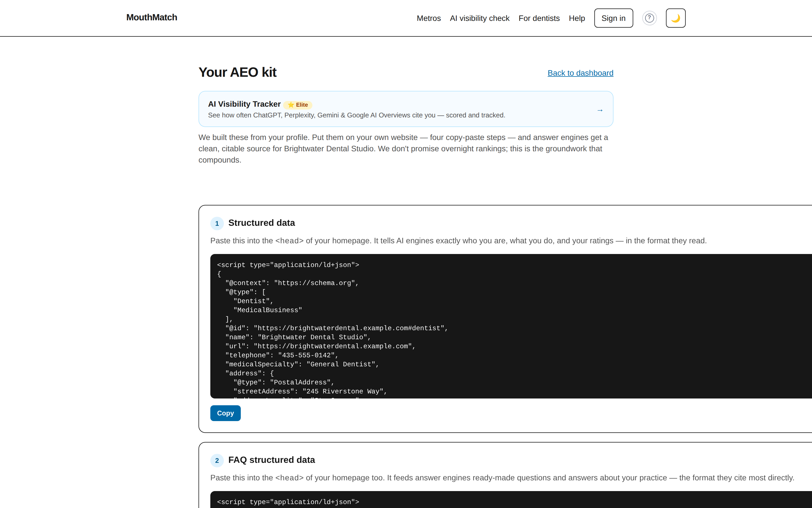Image resolution: width=812 pixels, height=508 pixels.
Task: Open the MouthMatch home logo
Action: click(x=152, y=17)
